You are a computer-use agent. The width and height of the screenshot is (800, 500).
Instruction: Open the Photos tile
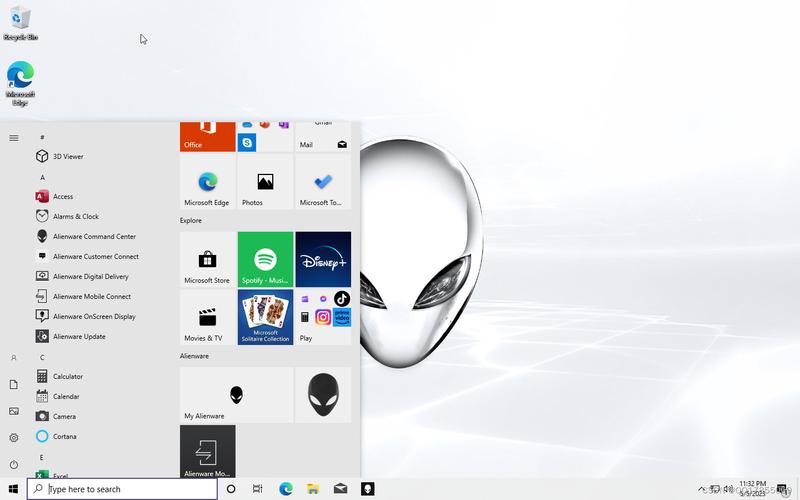click(265, 182)
